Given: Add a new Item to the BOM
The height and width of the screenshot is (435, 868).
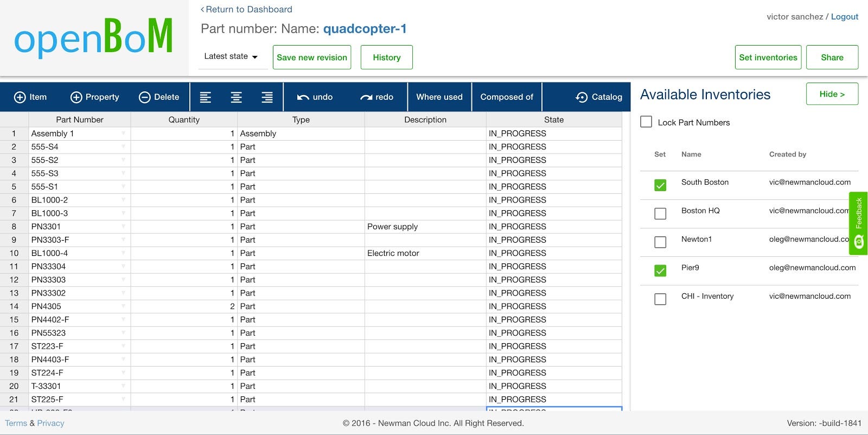Looking at the screenshot, I should pyautogui.click(x=30, y=97).
